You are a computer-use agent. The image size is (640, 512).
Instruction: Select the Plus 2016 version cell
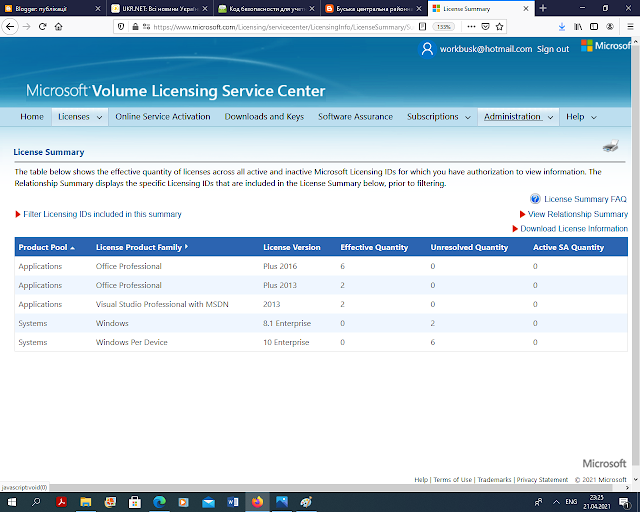(280, 266)
